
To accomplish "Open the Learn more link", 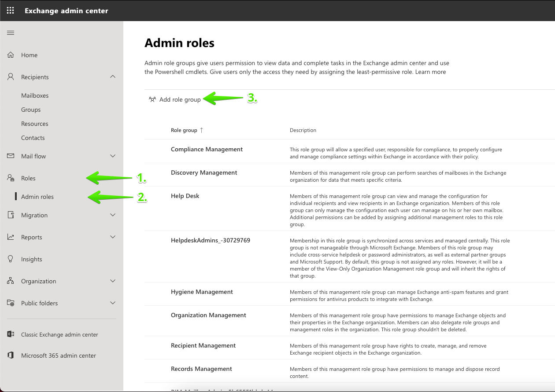I will (430, 72).
